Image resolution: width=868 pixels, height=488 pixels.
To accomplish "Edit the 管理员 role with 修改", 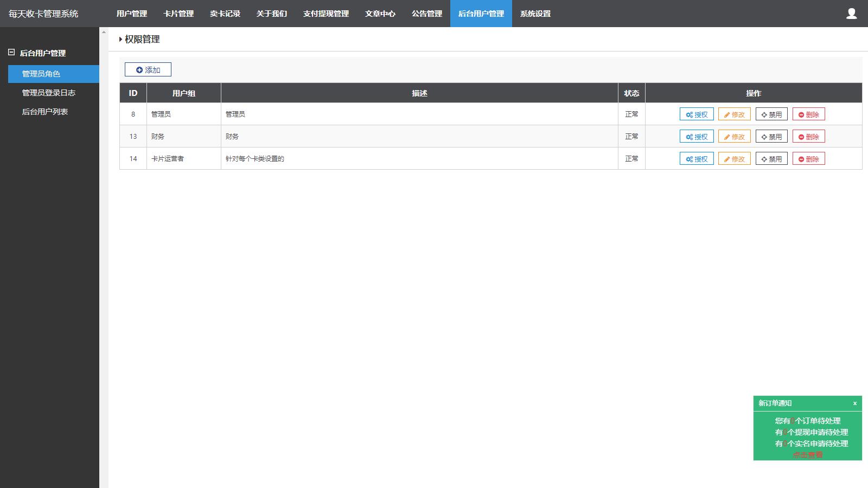I will click(734, 114).
